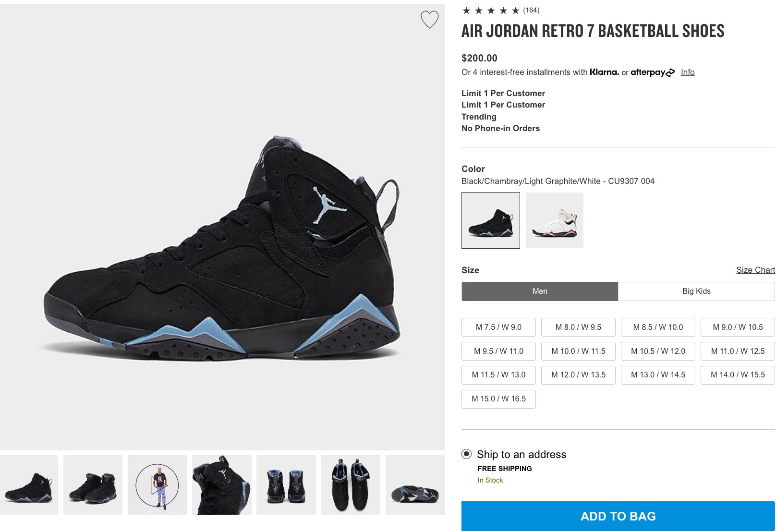Select the Ship to an address radio button
This screenshot has height=532, width=776.
tap(466, 454)
